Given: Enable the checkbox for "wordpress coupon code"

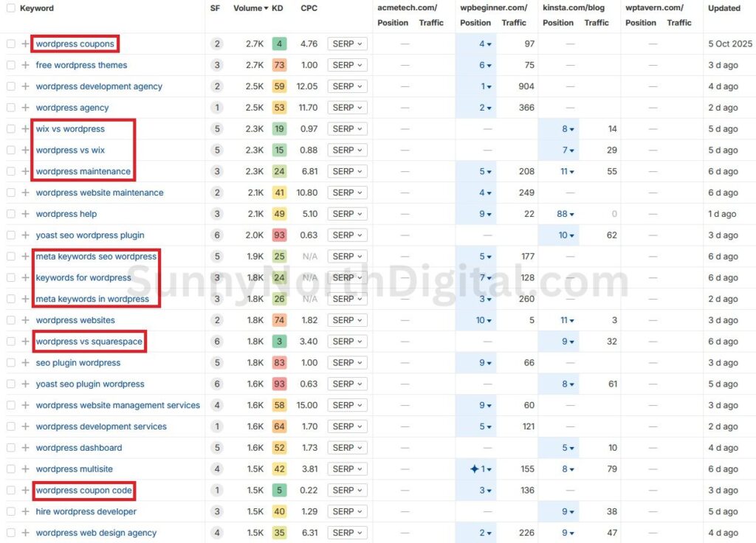Looking at the screenshot, I should coord(10,490).
